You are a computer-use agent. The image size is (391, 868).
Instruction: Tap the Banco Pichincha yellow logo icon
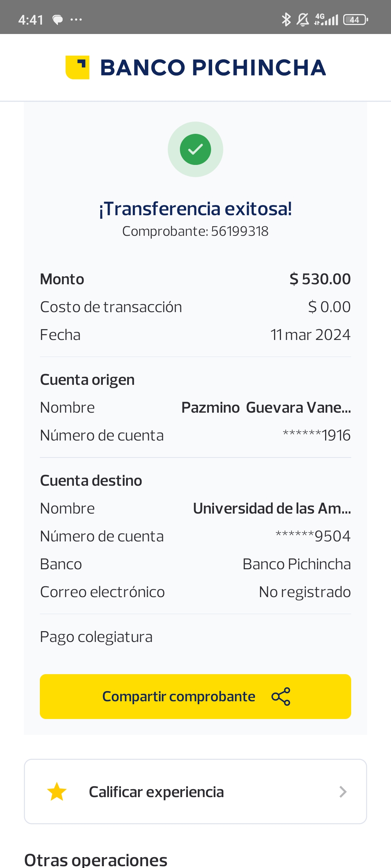click(77, 67)
